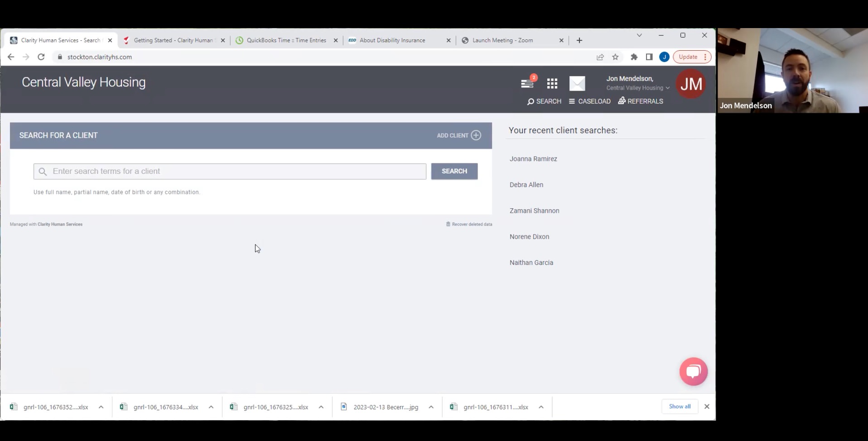Switch to Launch Meeting - Zoom tab
The image size is (868, 441).
(502, 40)
